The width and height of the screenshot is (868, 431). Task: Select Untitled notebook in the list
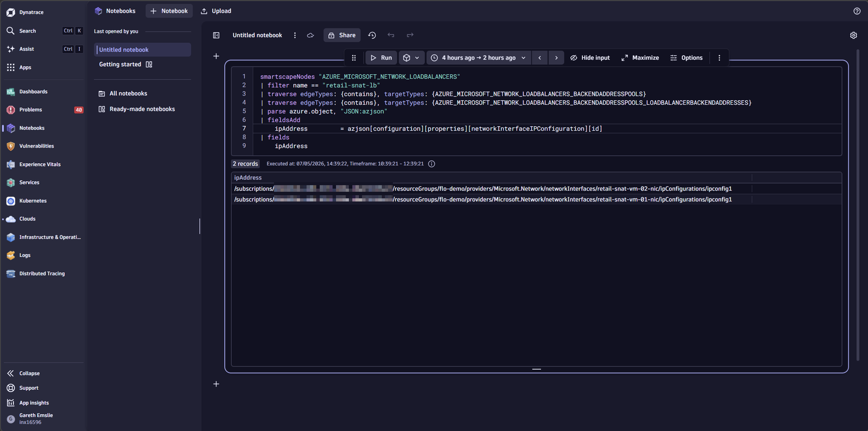[143, 50]
